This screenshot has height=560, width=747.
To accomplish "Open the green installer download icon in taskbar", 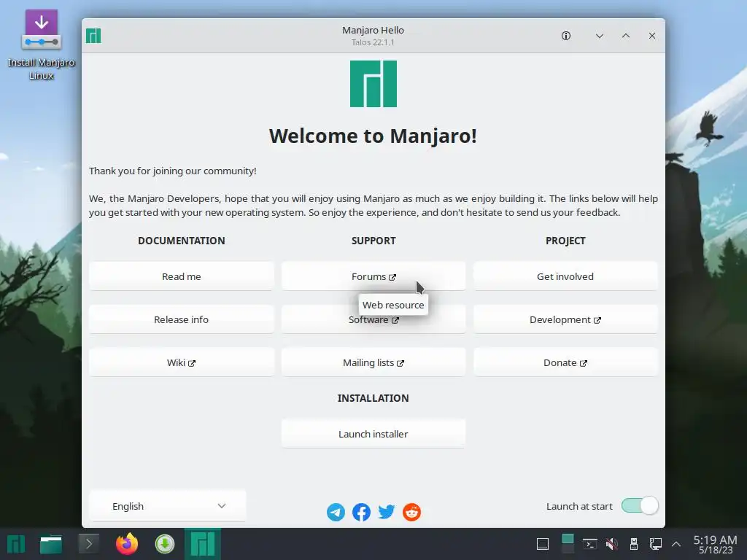I will point(165,544).
